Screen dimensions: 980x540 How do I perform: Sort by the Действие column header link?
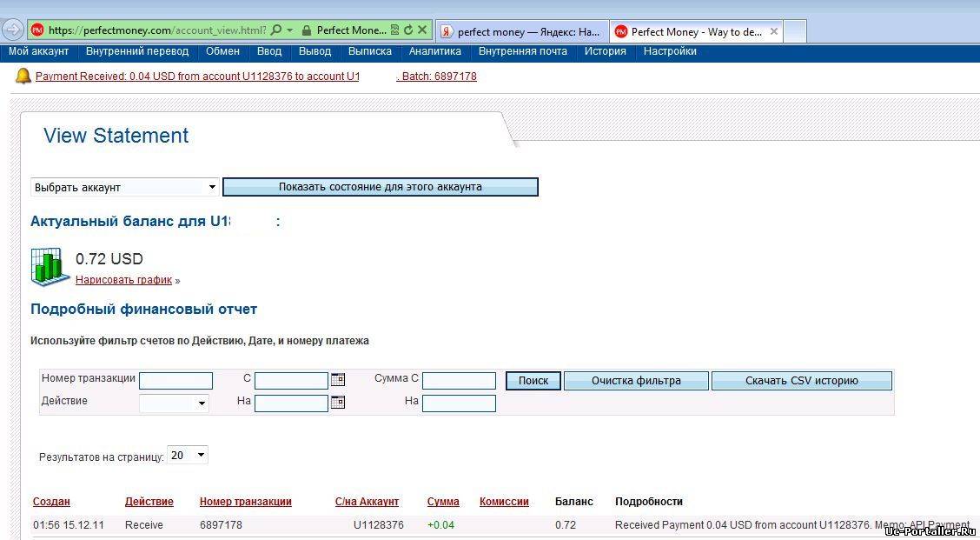coord(149,502)
